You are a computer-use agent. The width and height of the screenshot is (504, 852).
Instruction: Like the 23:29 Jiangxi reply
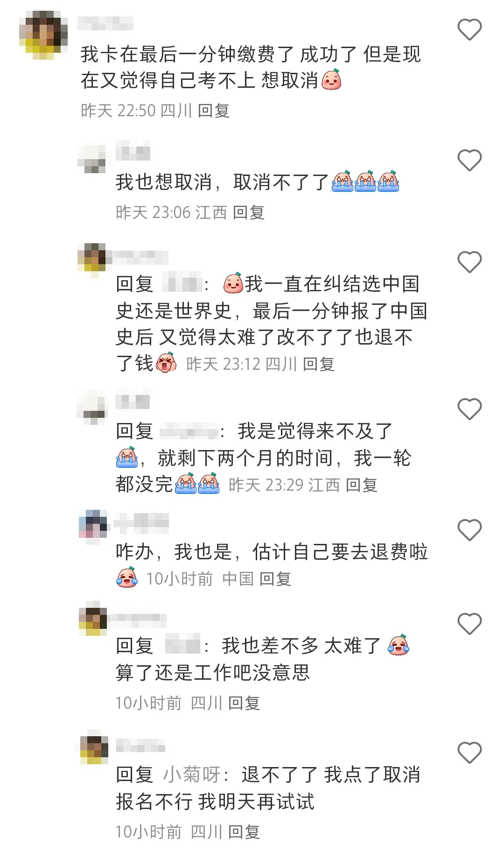pos(469,409)
